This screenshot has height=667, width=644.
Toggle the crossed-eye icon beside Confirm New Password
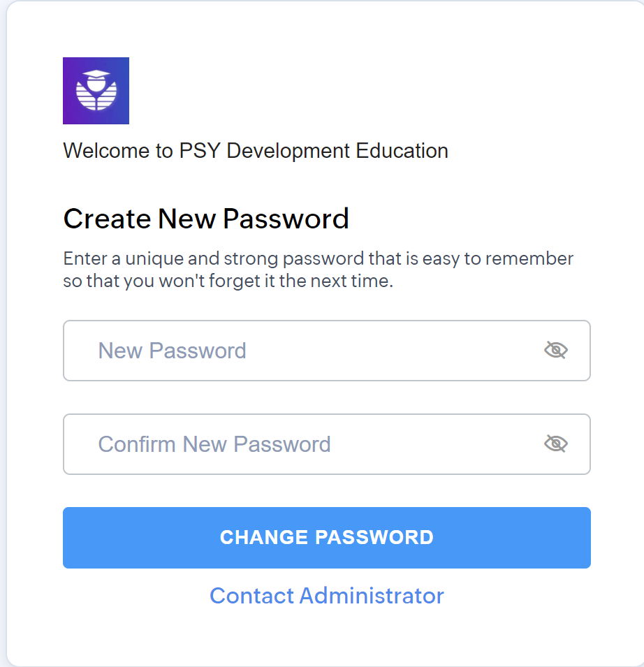tap(555, 444)
